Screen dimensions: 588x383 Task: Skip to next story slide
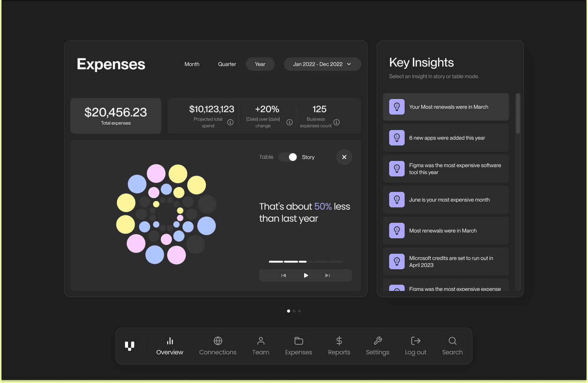pyautogui.click(x=328, y=275)
